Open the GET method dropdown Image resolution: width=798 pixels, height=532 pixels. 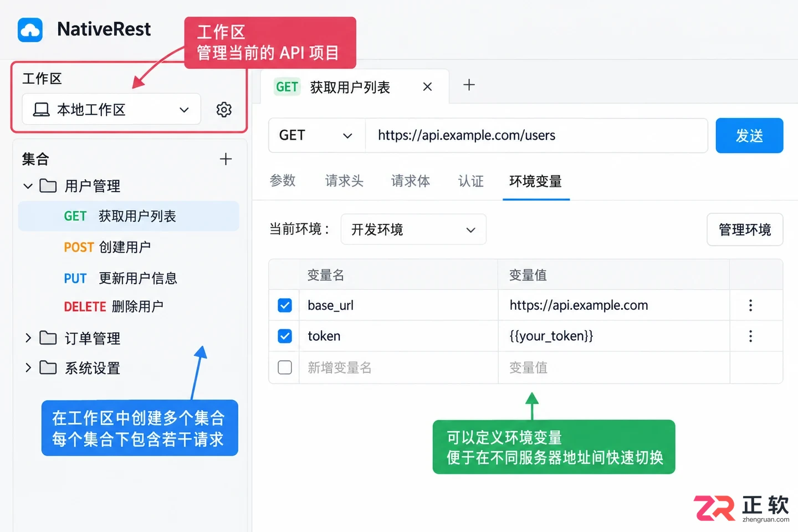click(x=317, y=135)
